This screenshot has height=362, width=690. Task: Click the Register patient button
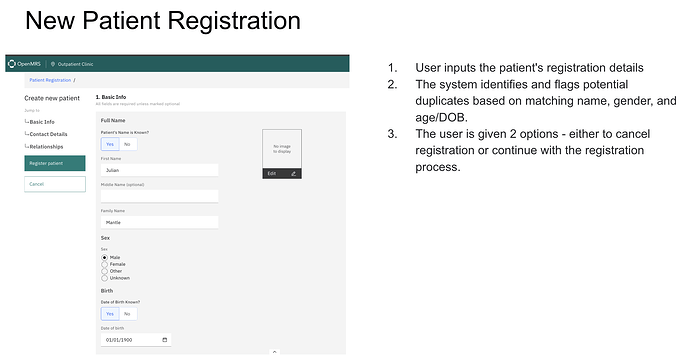pyautogui.click(x=55, y=163)
